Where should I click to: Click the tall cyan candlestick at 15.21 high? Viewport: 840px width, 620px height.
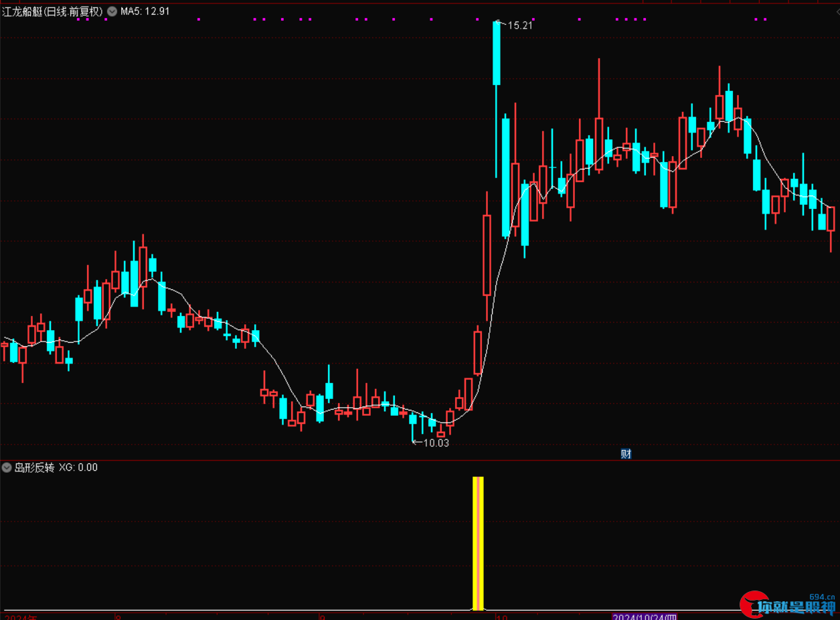click(x=497, y=53)
